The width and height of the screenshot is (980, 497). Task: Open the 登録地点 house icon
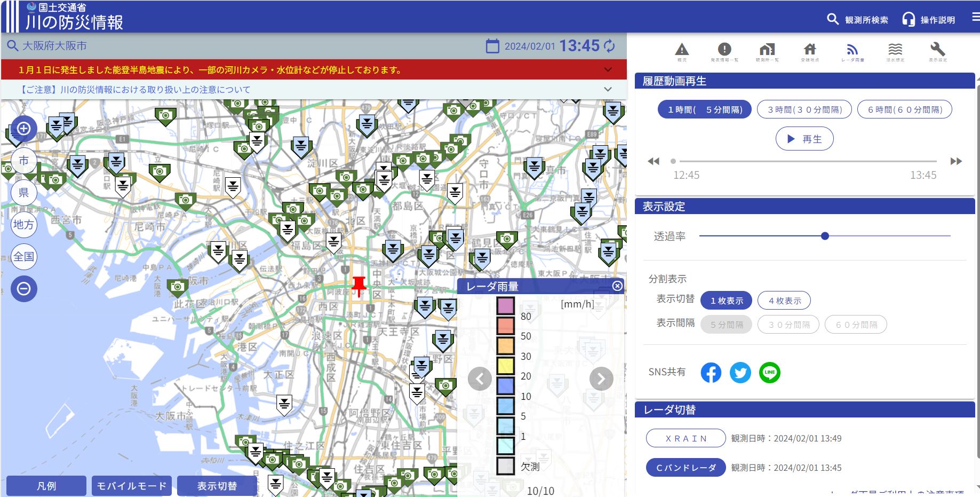810,51
